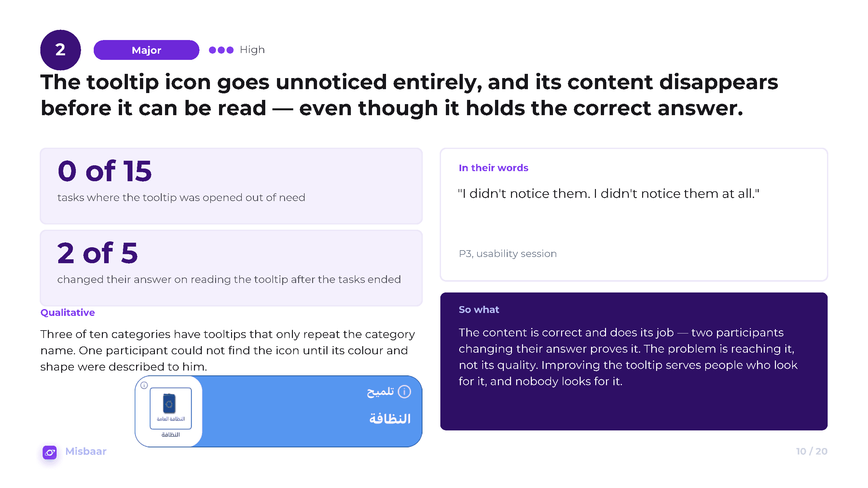868x488 pixels.
Task: Click the Misbaar planet logo icon
Action: coord(49,452)
